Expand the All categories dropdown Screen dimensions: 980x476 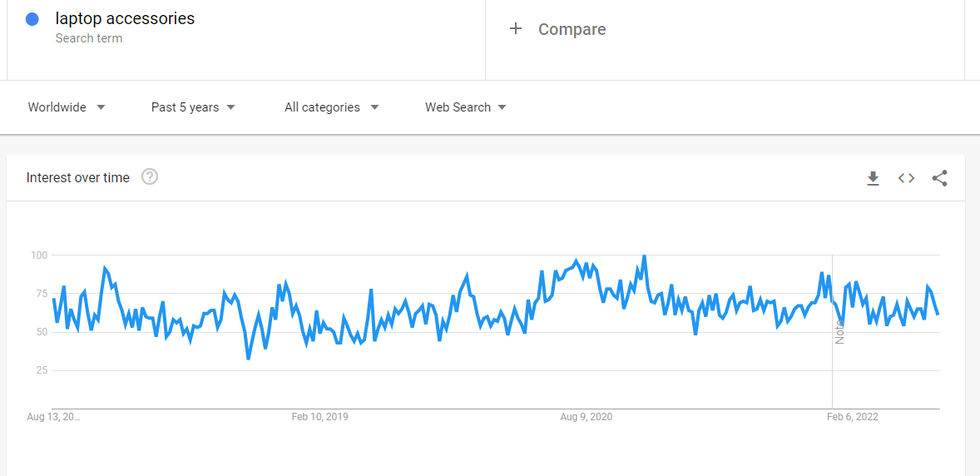point(331,107)
